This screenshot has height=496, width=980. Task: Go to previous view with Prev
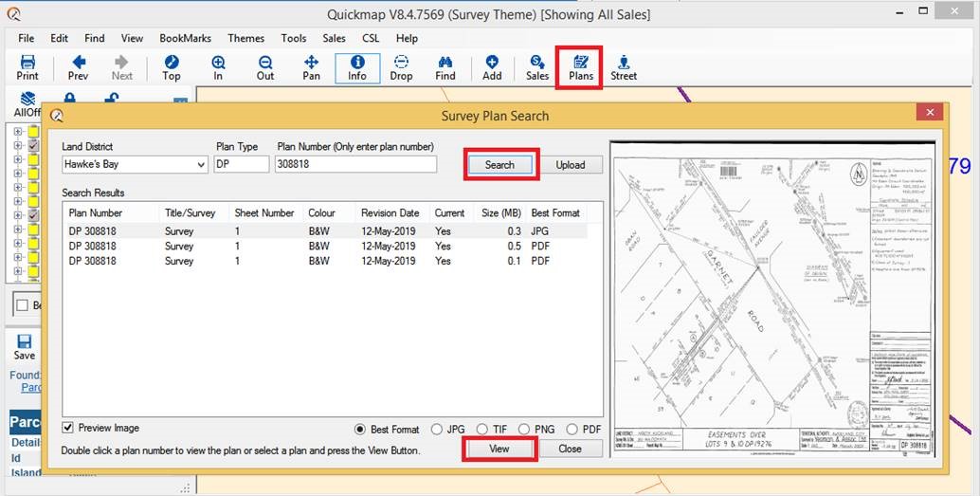[78, 67]
